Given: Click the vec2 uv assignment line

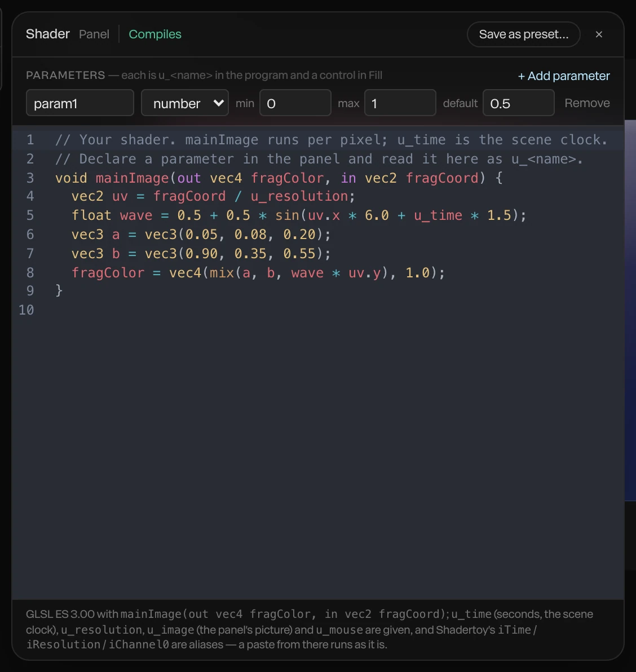Looking at the screenshot, I should [213, 196].
